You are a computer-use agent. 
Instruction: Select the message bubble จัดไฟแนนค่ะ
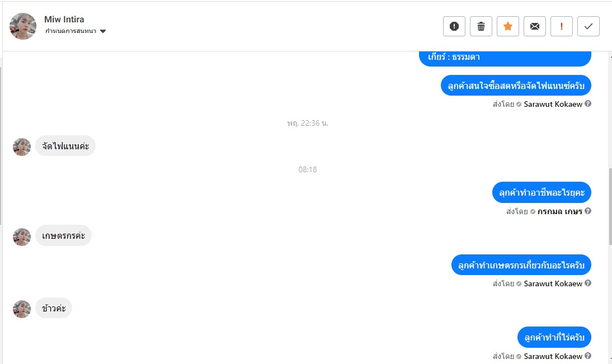click(65, 146)
